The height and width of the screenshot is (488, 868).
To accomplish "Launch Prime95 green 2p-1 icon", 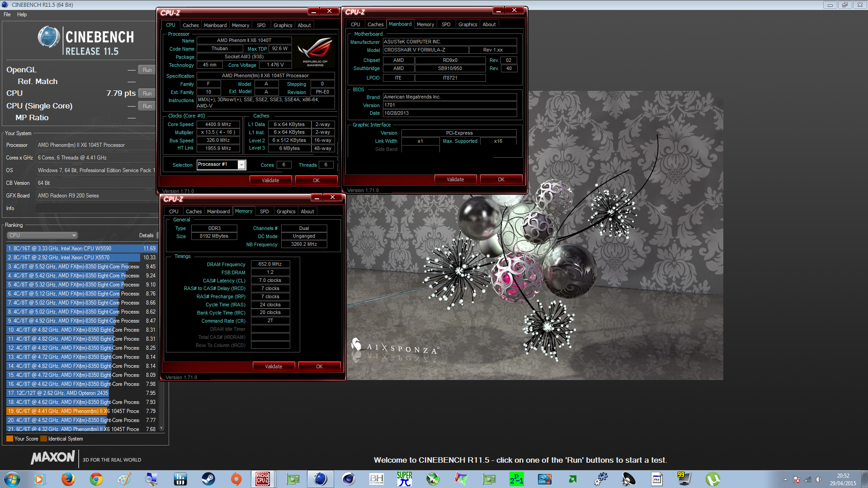I will tap(516, 479).
